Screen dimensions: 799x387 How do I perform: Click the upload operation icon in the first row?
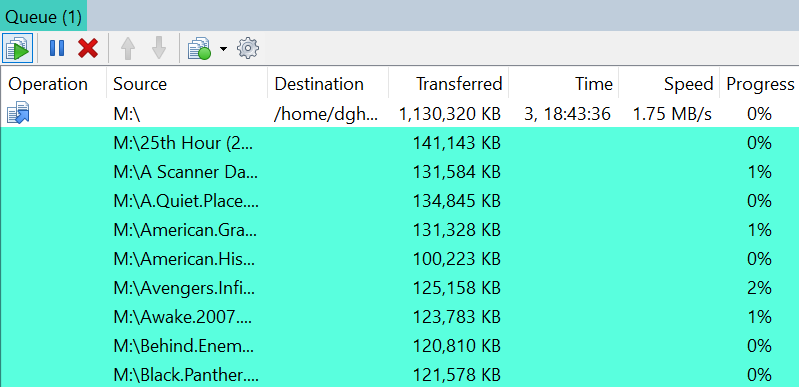(x=18, y=113)
